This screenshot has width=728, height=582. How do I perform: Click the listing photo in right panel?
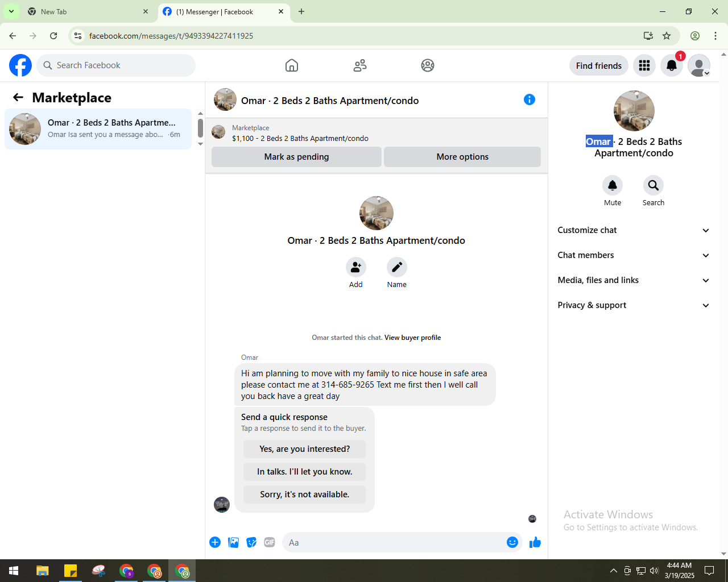634,111
